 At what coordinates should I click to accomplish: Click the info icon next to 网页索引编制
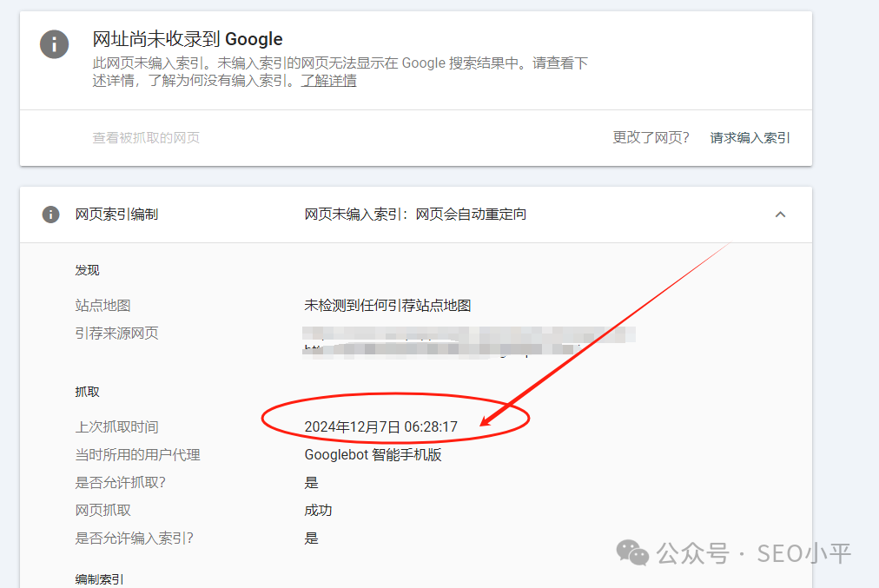coord(51,215)
